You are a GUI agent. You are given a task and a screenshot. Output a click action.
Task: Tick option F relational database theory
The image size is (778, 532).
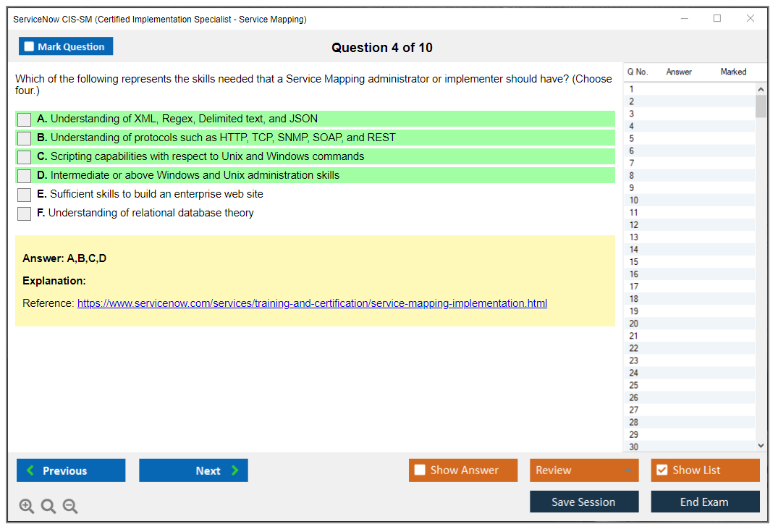coord(25,214)
